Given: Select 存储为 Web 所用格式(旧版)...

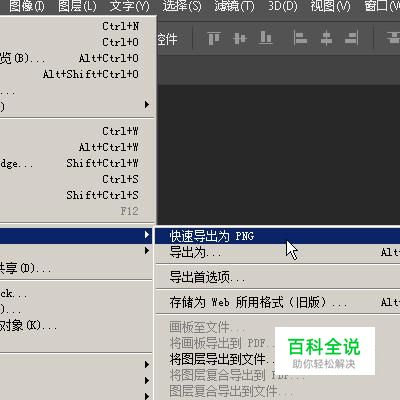Looking at the screenshot, I should click(277, 302).
